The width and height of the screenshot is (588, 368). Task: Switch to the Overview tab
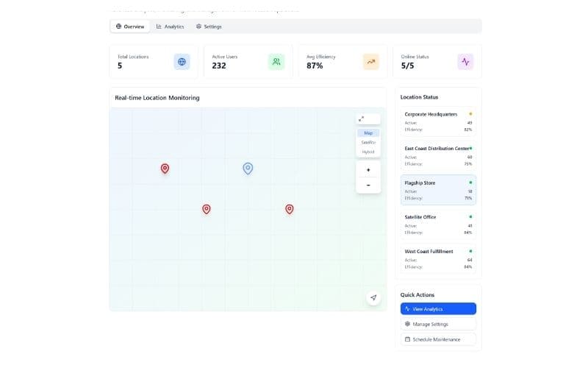130,26
